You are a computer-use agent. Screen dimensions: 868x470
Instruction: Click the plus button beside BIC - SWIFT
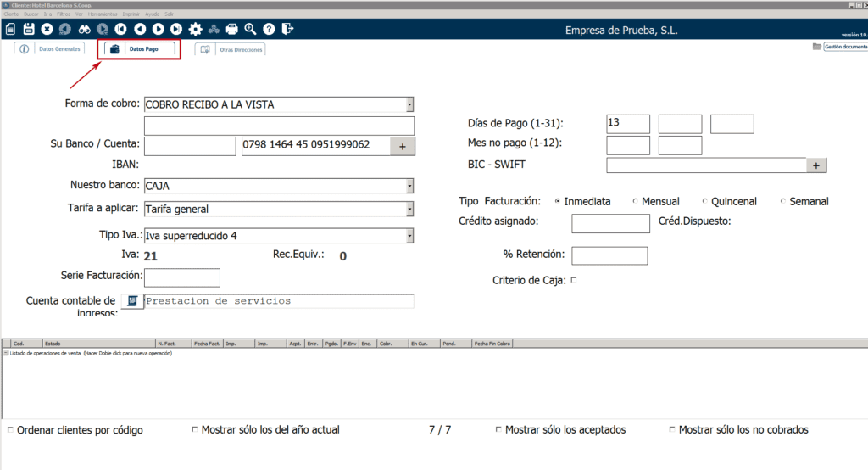pos(815,165)
